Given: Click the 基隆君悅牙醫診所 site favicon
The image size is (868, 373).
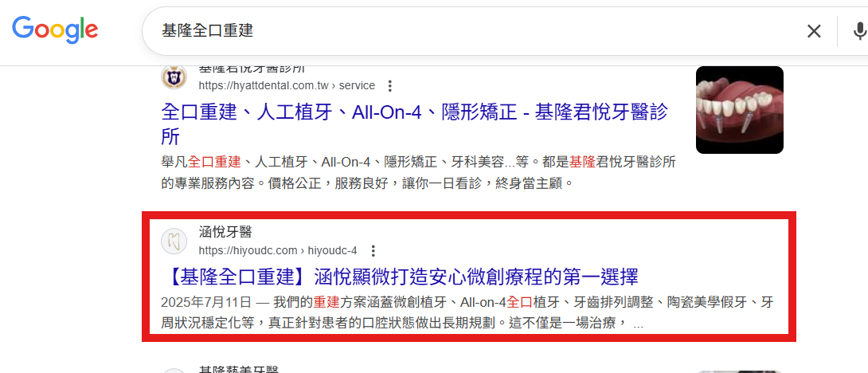Looking at the screenshot, I should 174,77.
